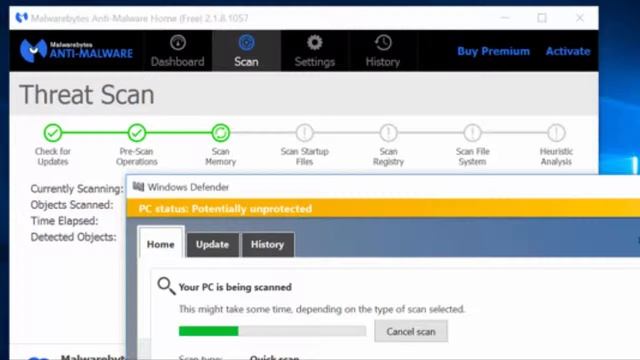Click the Time Elapsed label
This screenshot has height=360, width=640.
point(64,221)
